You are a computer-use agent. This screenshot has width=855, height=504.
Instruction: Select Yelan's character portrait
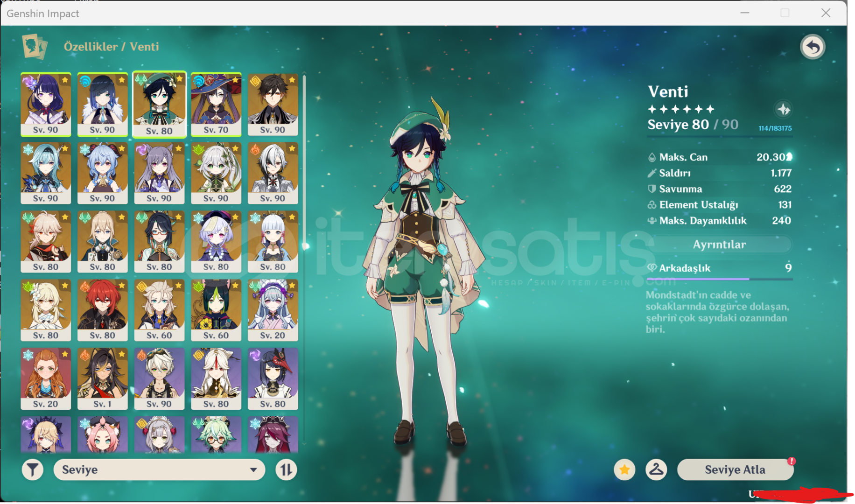click(102, 105)
